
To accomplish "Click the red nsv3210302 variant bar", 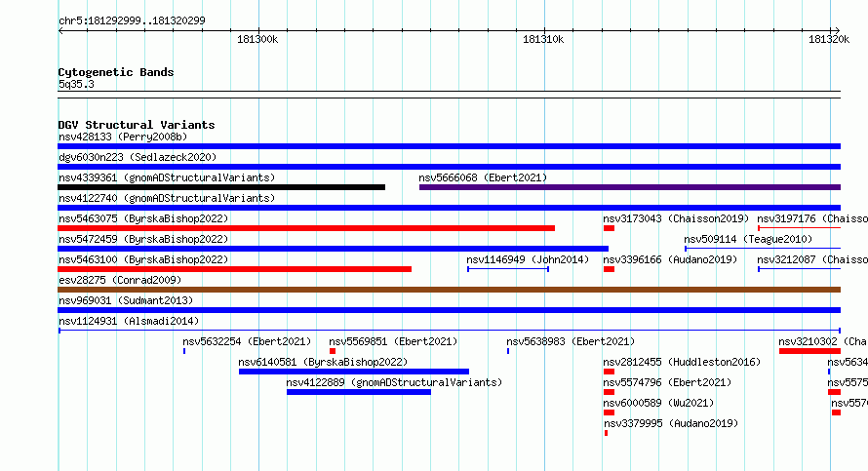I will 809,351.
